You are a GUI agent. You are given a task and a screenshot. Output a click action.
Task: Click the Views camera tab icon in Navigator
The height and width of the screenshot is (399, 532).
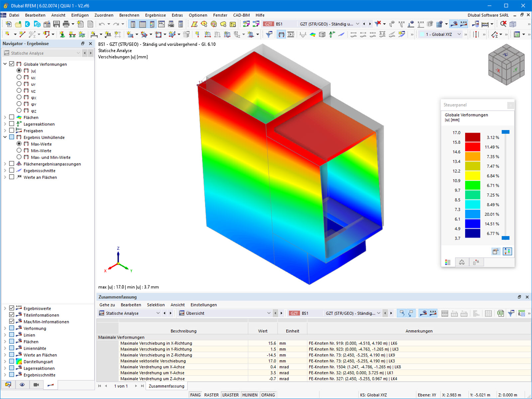(36, 385)
